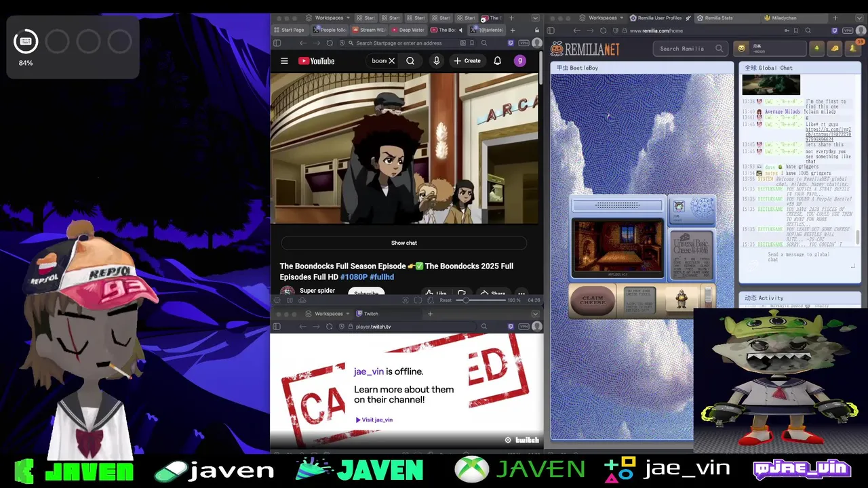The width and height of the screenshot is (868, 488).
Task: Open the YouTube account avatar menu
Action: click(x=520, y=61)
